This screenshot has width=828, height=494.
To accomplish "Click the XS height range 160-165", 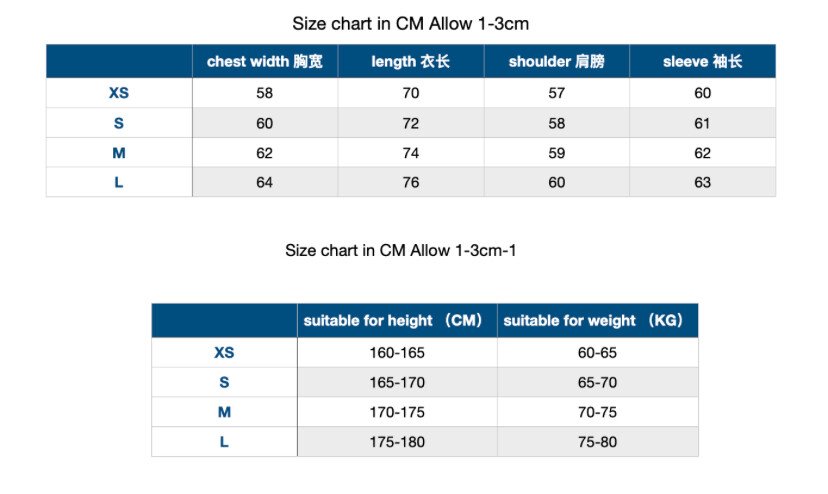I will (397, 352).
